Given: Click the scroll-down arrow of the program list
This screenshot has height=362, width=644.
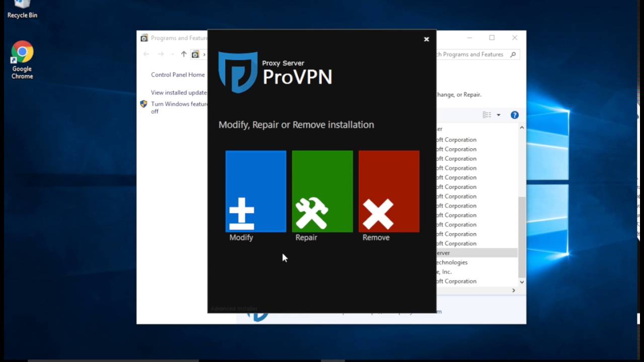Looking at the screenshot, I should click(522, 282).
